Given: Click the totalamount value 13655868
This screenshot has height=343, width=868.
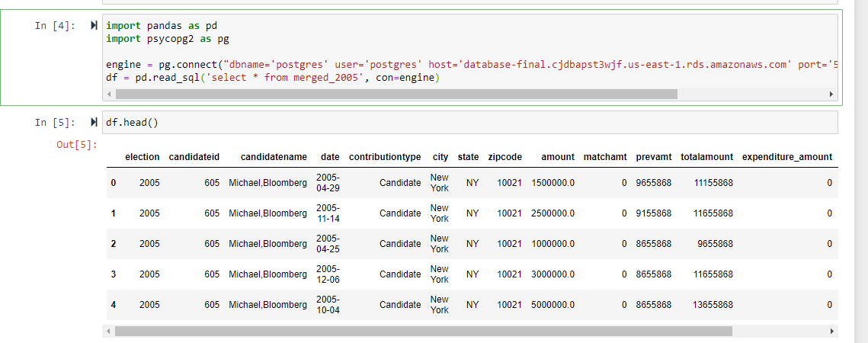Looking at the screenshot, I should (x=713, y=304).
